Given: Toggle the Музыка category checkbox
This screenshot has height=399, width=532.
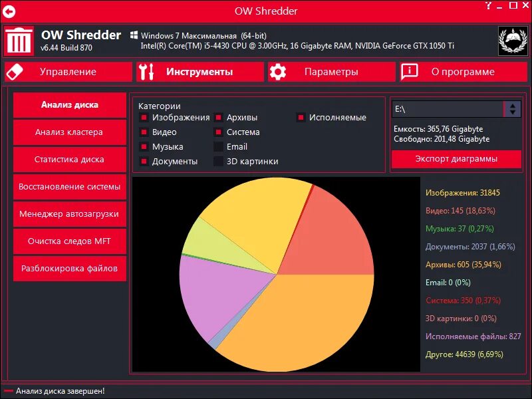Looking at the screenshot, I should [144, 146].
